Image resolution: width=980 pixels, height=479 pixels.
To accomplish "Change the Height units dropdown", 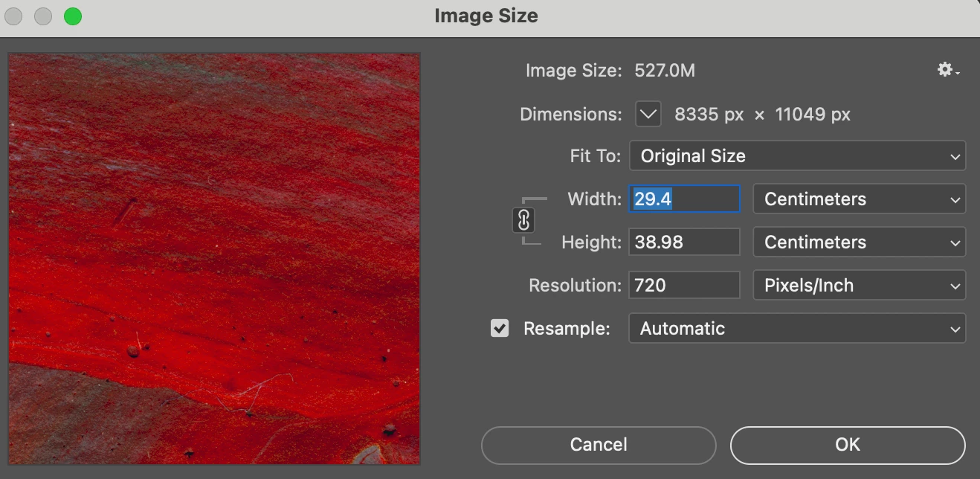I will pos(860,242).
